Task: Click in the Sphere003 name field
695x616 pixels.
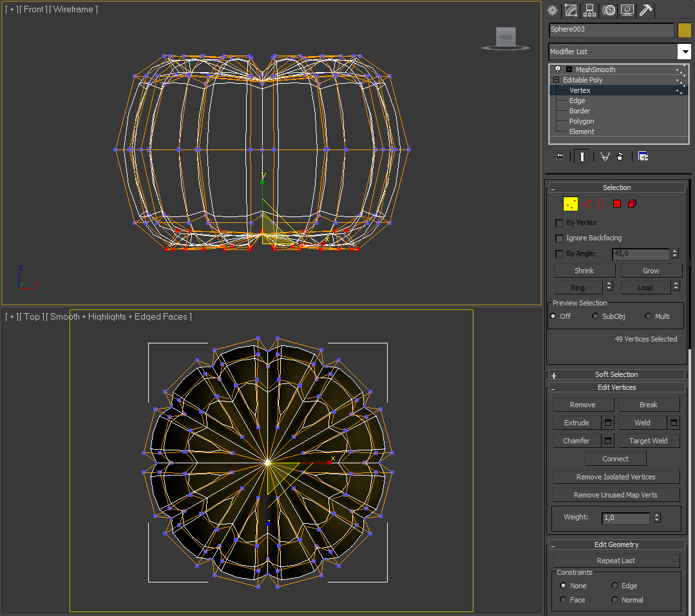Action: point(611,30)
